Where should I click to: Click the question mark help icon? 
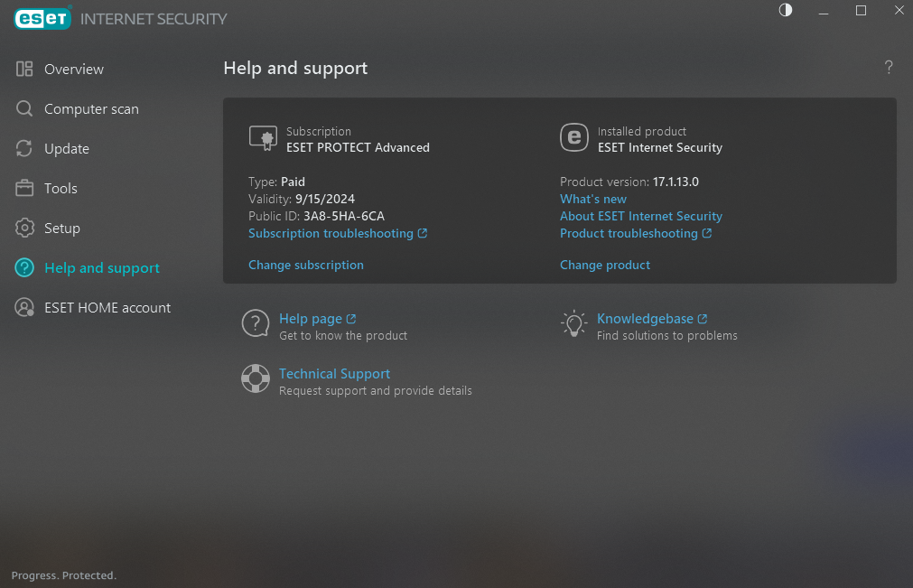[889, 68]
